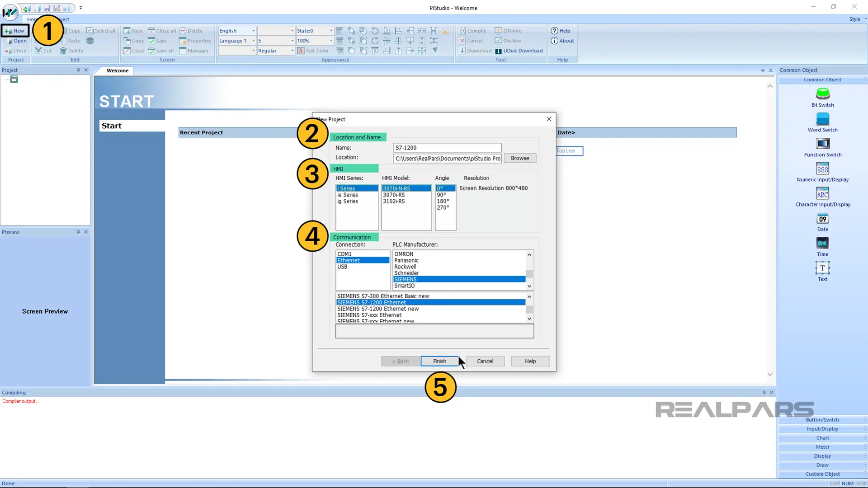
Task: Open the English language dropdown
Action: tap(253, 31)
